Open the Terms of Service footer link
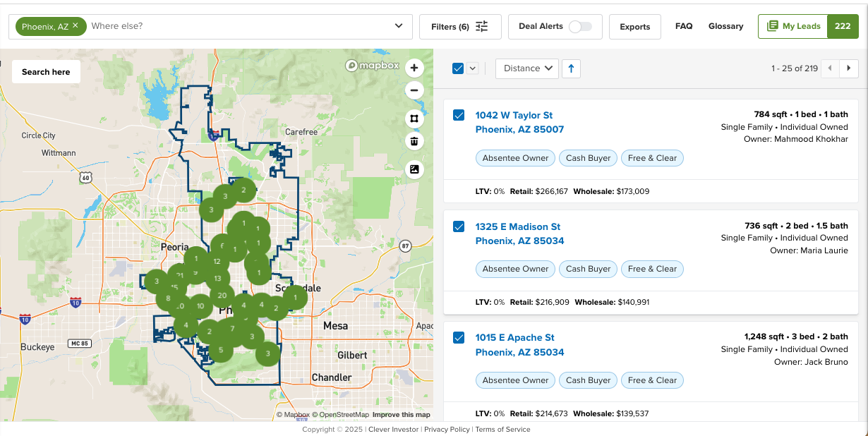 pos(502,429)
